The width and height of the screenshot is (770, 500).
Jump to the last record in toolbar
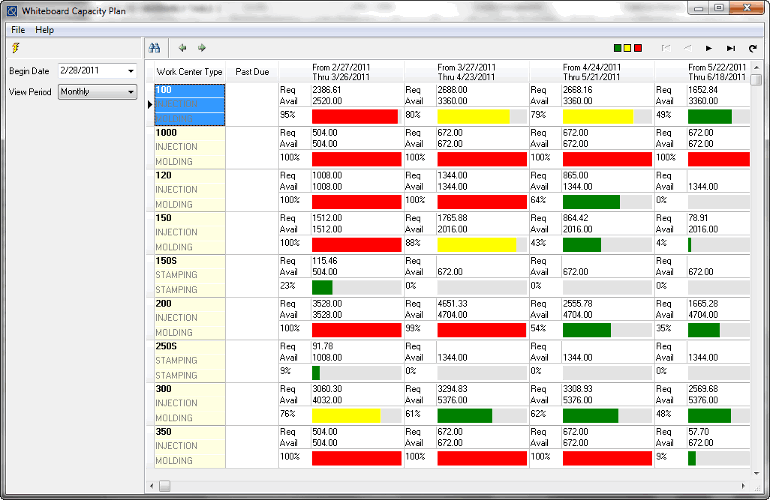pyautogui.click(x=731, y=47)
